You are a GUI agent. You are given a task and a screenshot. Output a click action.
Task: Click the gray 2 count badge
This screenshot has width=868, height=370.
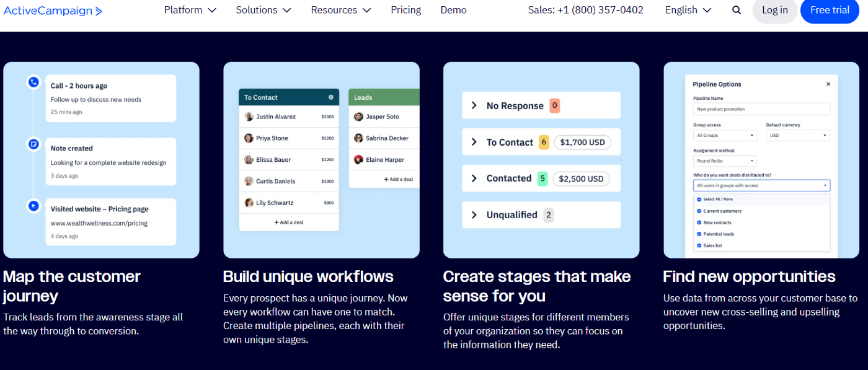(x=549, y=215)
